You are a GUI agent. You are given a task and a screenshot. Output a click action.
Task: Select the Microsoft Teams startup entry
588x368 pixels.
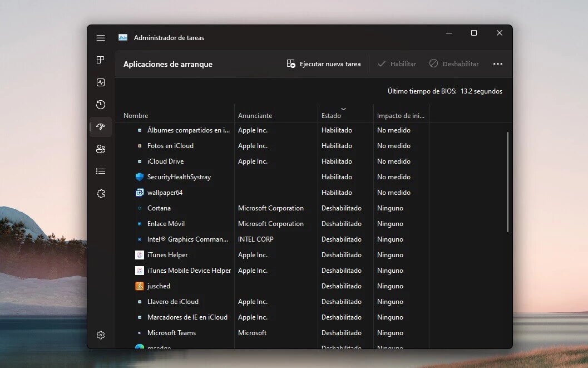(x=171, y=333)
